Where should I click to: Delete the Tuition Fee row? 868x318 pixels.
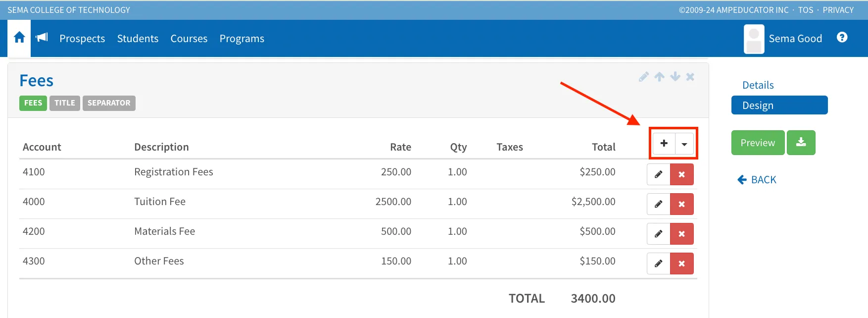(x=682, y=204)
